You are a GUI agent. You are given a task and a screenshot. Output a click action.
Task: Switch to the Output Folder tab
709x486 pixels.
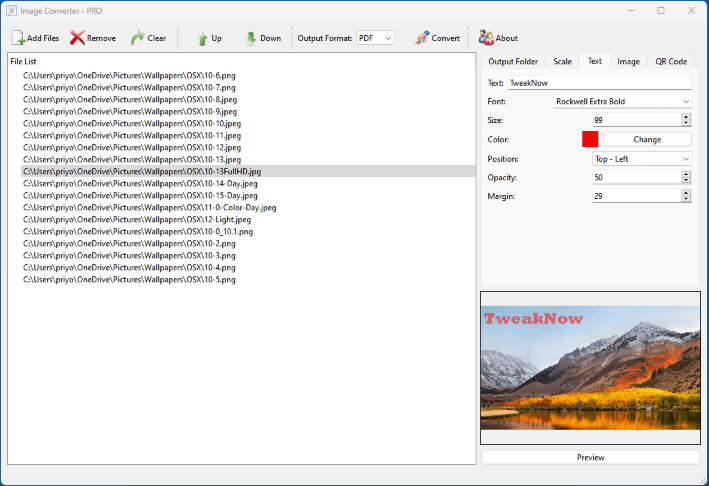pos(513,61)
